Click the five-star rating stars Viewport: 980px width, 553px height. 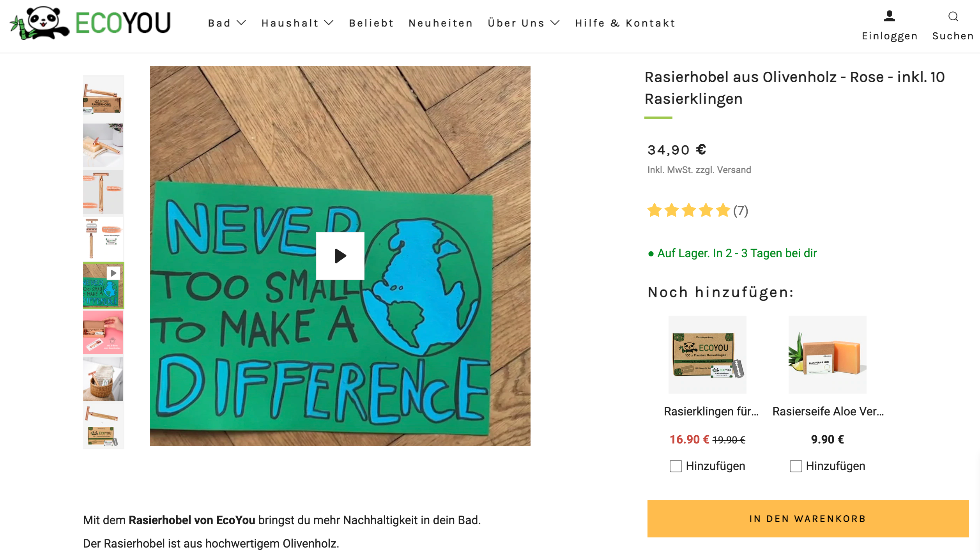coord(688,210)
